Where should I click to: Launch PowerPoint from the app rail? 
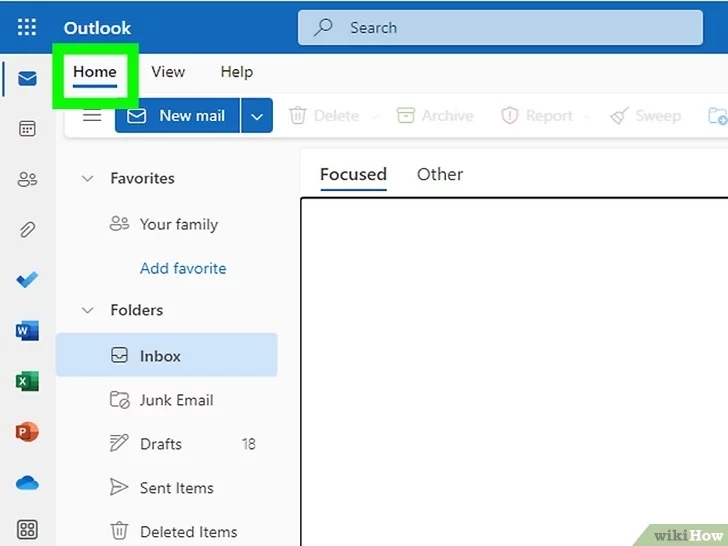(x=27, y=432)
